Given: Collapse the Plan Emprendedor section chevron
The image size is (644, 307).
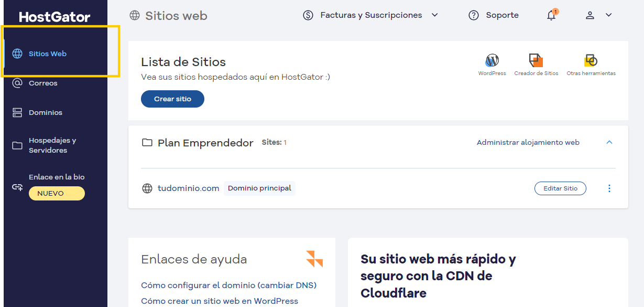Looking at the screenshot, I should tap(609, 142).
